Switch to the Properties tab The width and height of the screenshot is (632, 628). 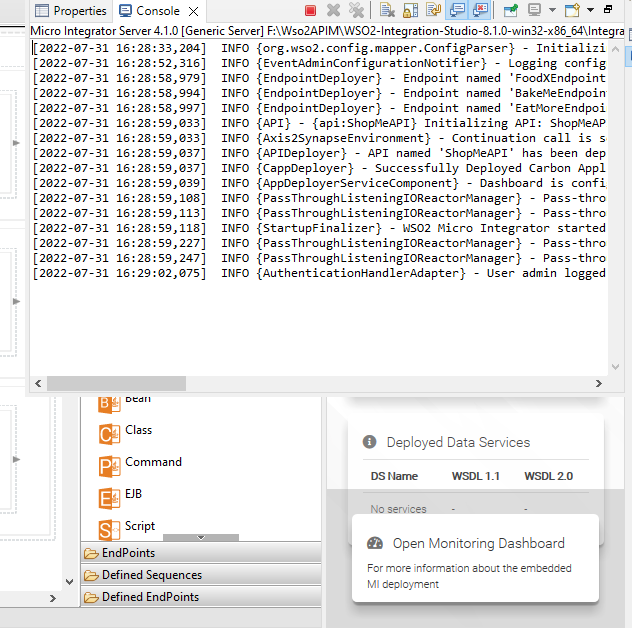pyautogui.click(x=71, y=11)
